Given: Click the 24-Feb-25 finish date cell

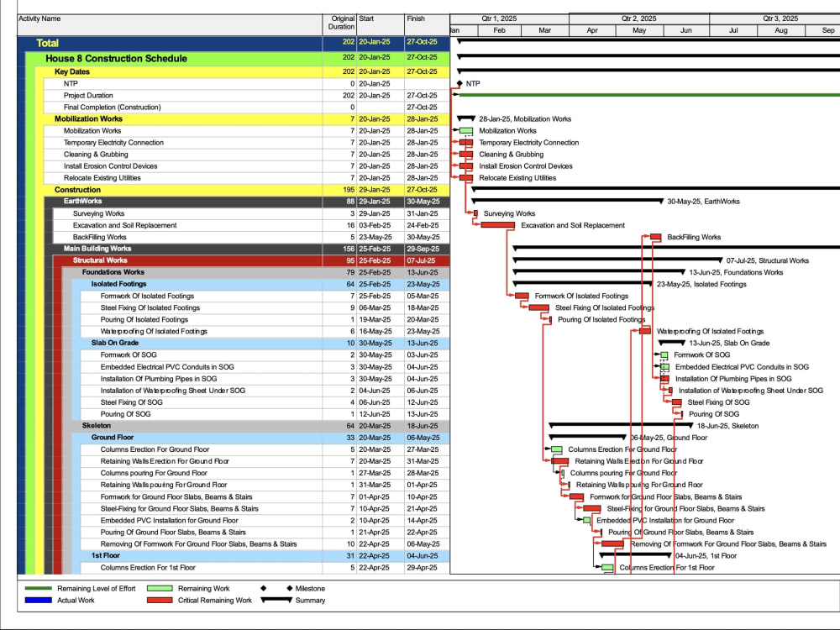Looking at the screenshot, I should point(427,225).
